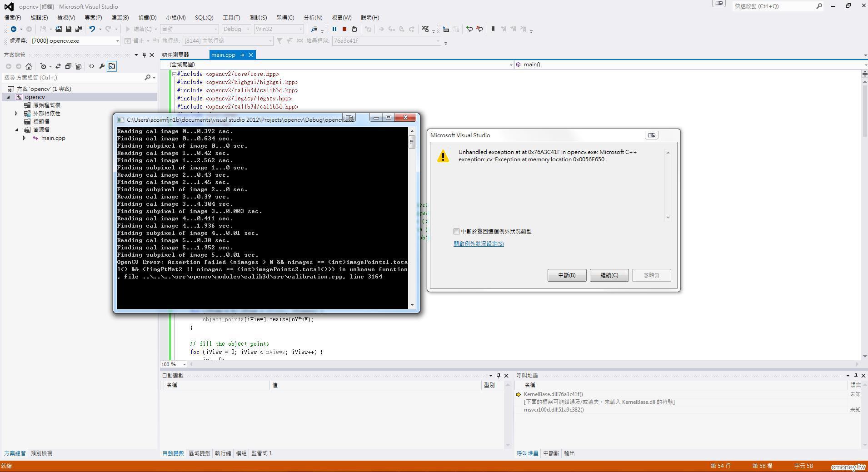This screenshot has height=472, width=868.
Task: Click the wrench properties icon in Solution Explorer
Action: (102, 66)
